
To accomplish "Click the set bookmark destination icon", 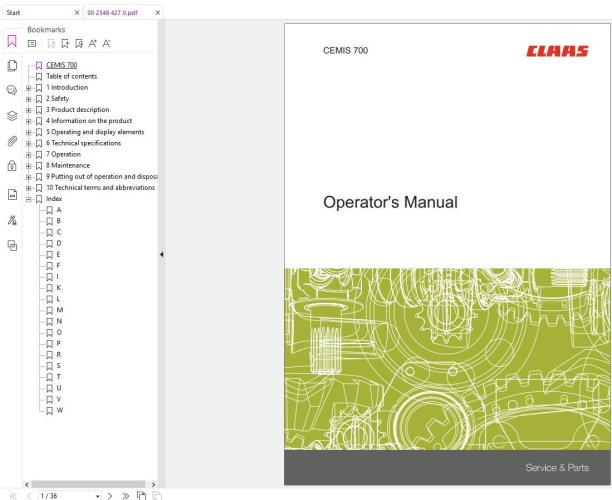I will pos(79,44).
